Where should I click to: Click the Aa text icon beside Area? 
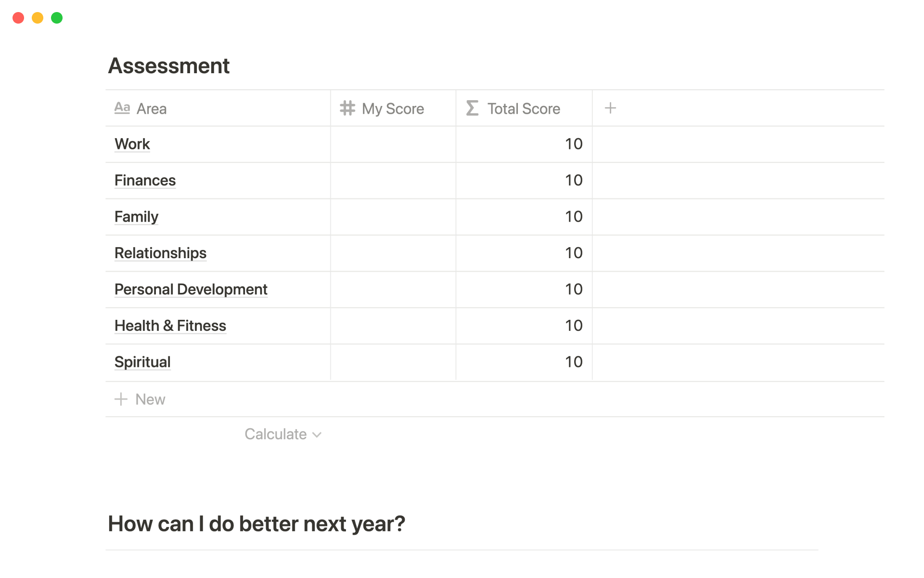(x=122, y=108)
